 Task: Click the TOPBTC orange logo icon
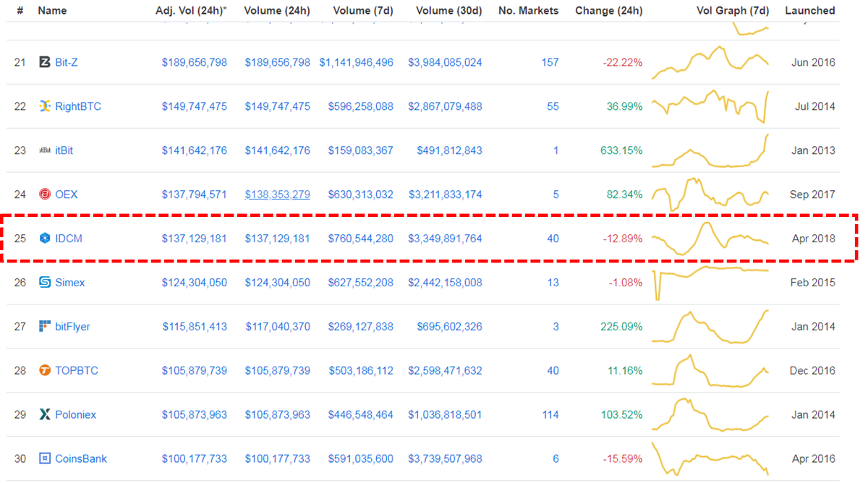pyautogui.click(x=45, y=370)
